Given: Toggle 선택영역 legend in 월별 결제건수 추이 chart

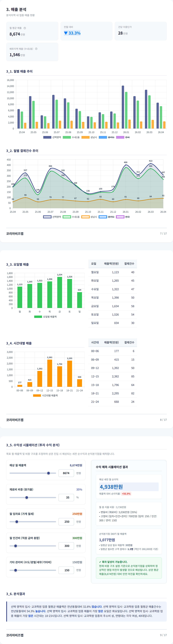Looking at the screenshot, I should coord(52,217).
